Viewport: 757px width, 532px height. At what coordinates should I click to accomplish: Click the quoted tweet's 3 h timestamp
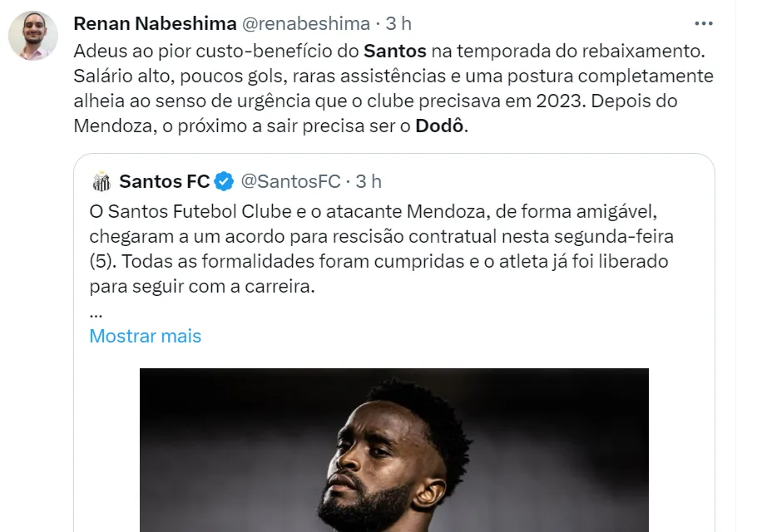pyautogui.click(x=369, y=180)
